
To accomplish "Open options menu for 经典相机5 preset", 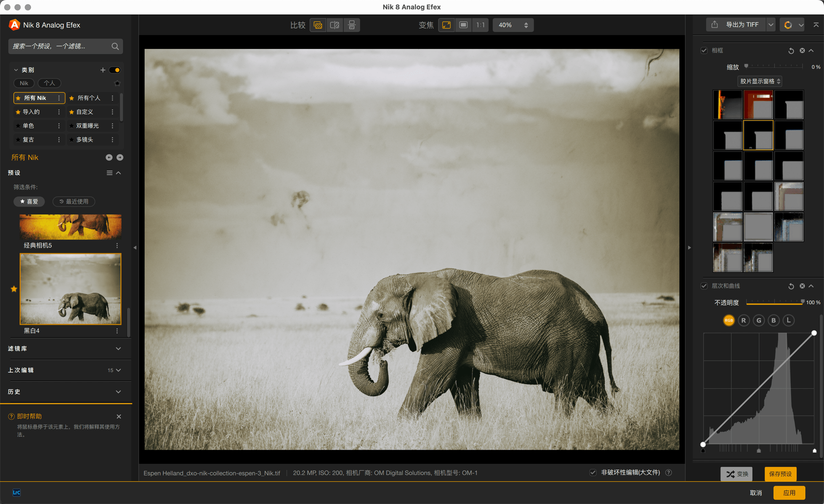I will (x=117, y=246).
